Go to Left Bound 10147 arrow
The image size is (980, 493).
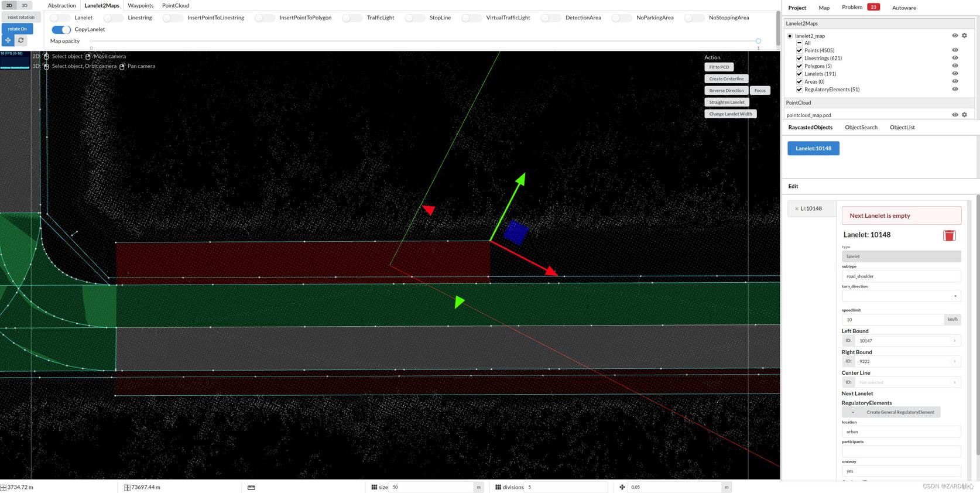click(x=954, y=341)
